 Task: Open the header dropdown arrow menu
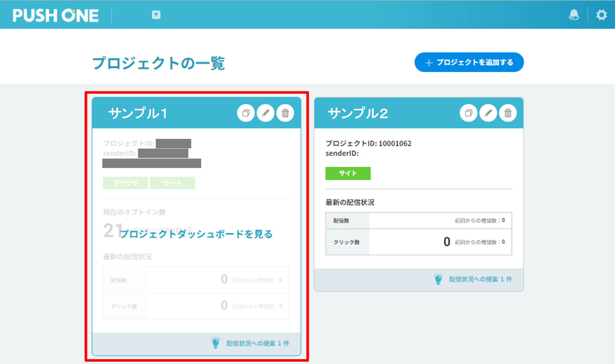click(156, 15)
